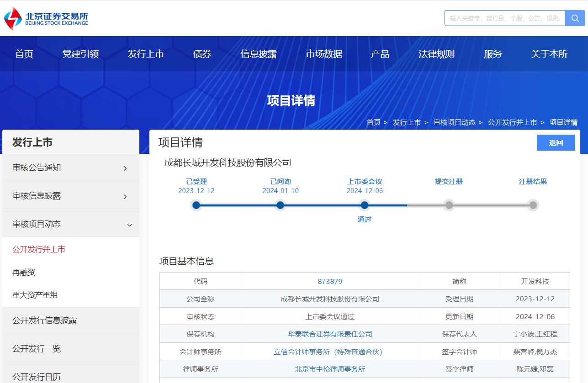
Task: Click the 注册结果 progress step dot
Action: click(533, 205)
